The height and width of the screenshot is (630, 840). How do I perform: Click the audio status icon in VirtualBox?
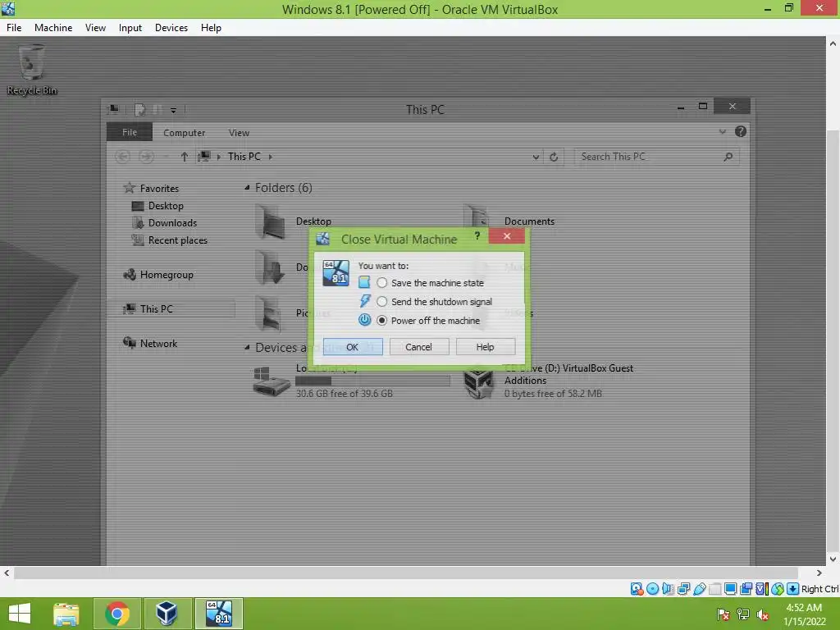(x=668, y=589)
